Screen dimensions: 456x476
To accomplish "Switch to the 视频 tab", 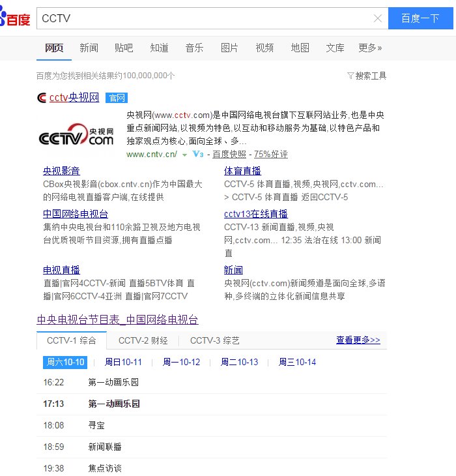I will click(x=264, y=48).
